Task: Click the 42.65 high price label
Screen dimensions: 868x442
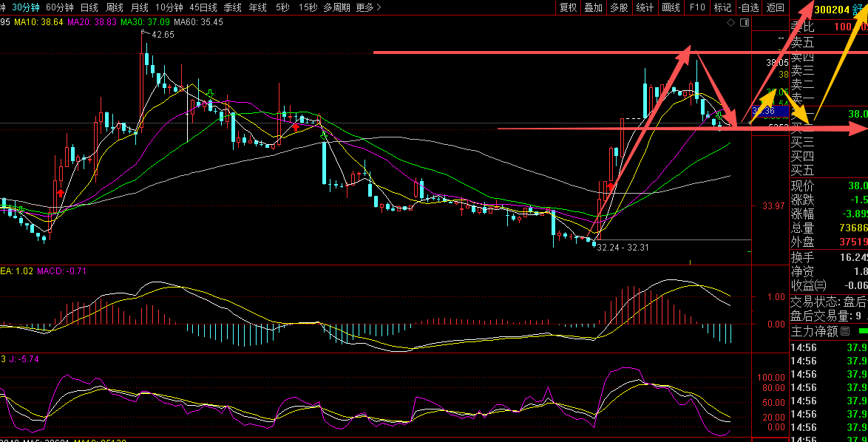Action: click(x=162, y=34)
